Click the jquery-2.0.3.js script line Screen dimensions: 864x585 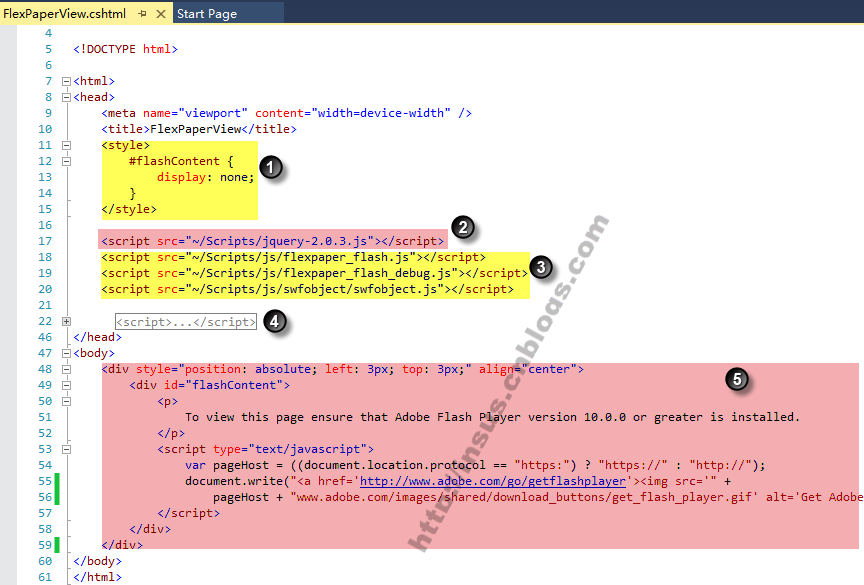click(x=273, y=241)
